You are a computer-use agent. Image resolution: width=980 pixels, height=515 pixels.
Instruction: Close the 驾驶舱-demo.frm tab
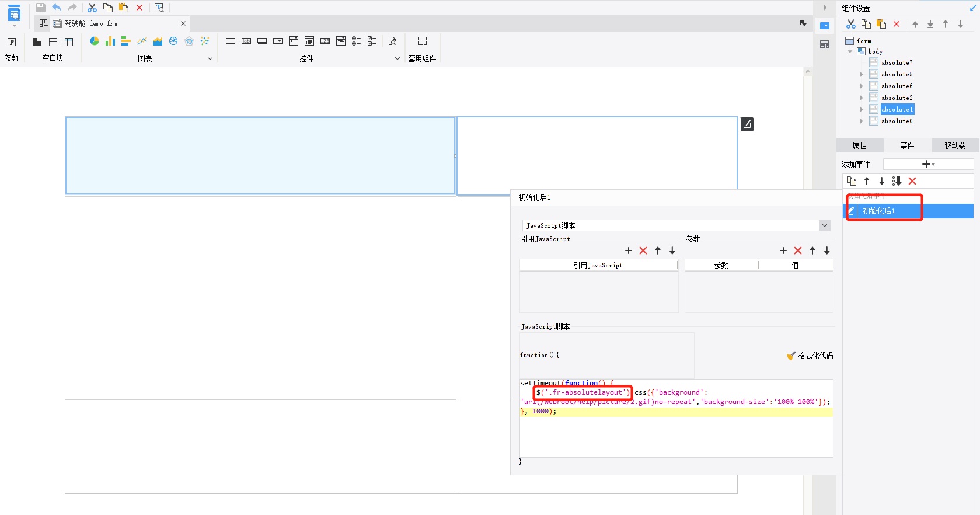[183, 23]
